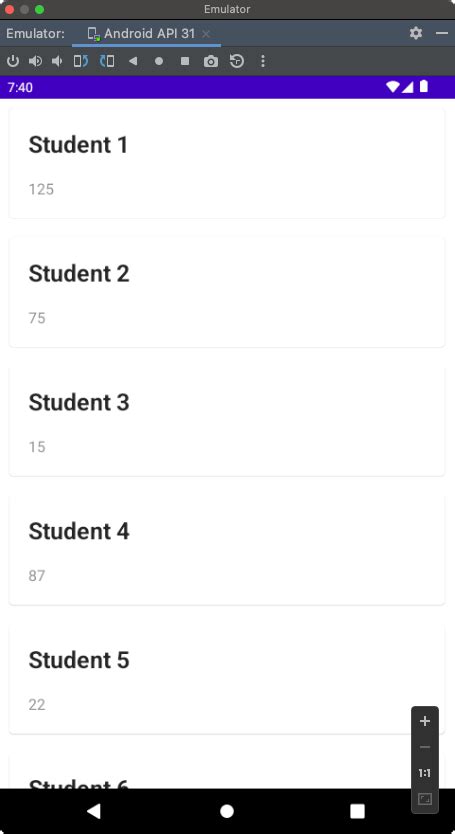455x834 pixels.
Task: Open snapshots history icon
Action: pos(237,61)
